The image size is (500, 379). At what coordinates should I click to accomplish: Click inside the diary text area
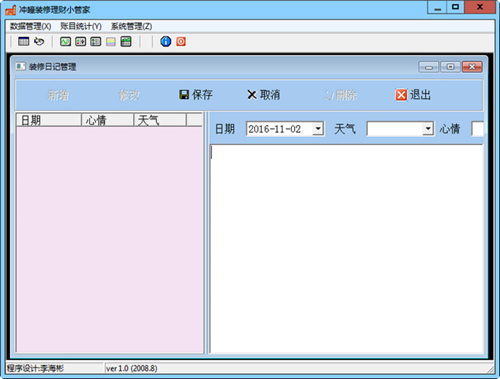(x=347, y=249)
